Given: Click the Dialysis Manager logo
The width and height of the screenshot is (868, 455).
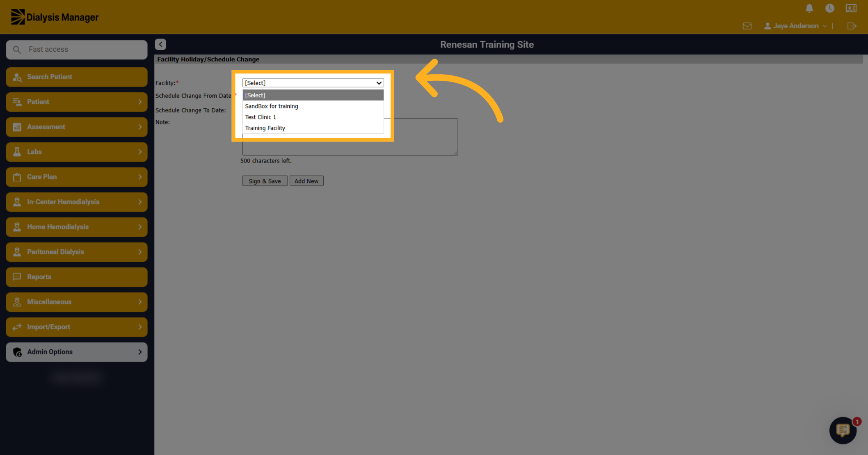Looking at the screenshot, I should (x=55, y=17).
